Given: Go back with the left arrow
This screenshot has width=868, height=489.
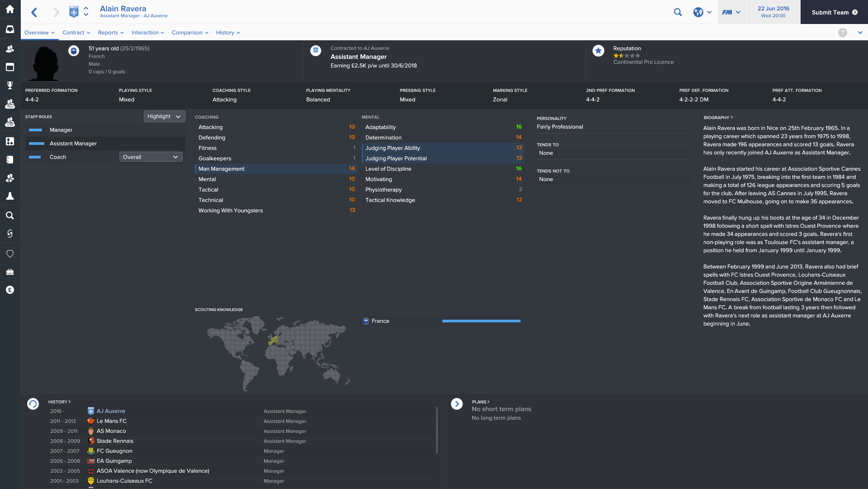Looking at the screenshot, I should 34,12.
